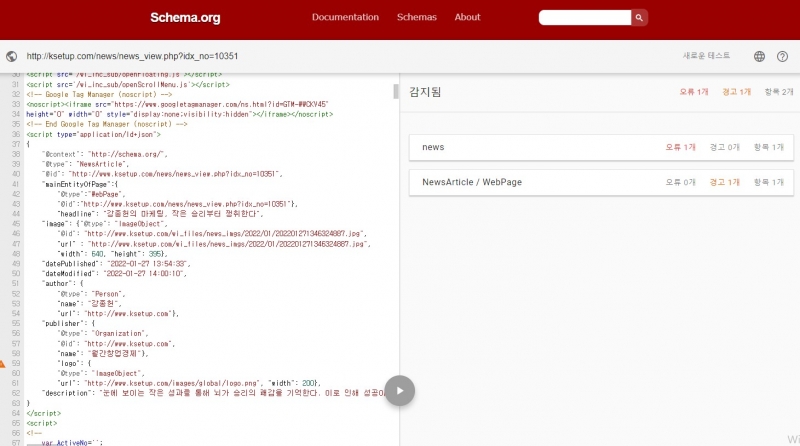Click the Schema.org logo
This screenshot has height=446, width=800.
pos(185,17)
